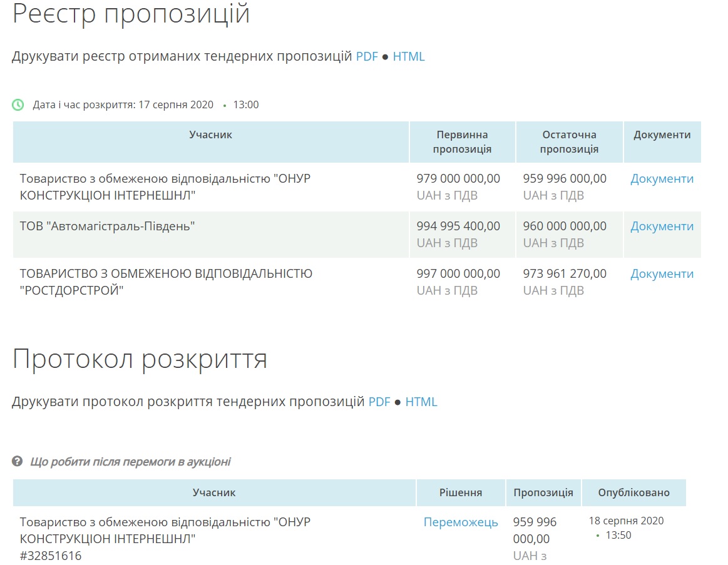Click the Учасник header in proposals table
This screenshot has width=728, height=565.
(x=210, y=135)
